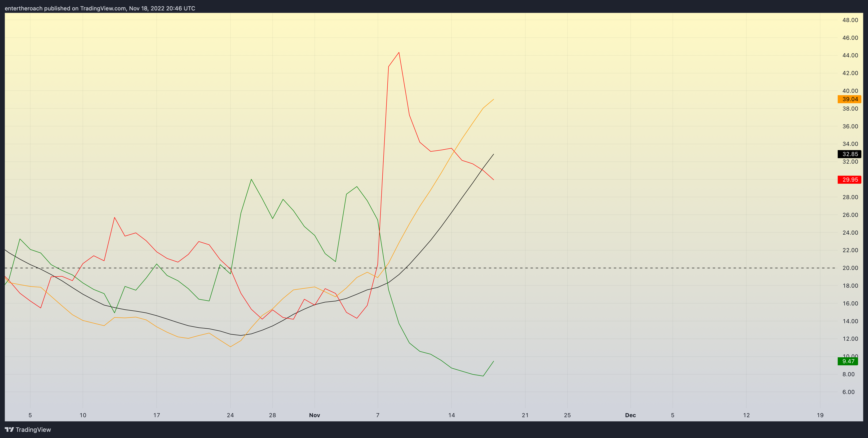
Task: Click the 44.00 price axis label
Action: point(850,55)
